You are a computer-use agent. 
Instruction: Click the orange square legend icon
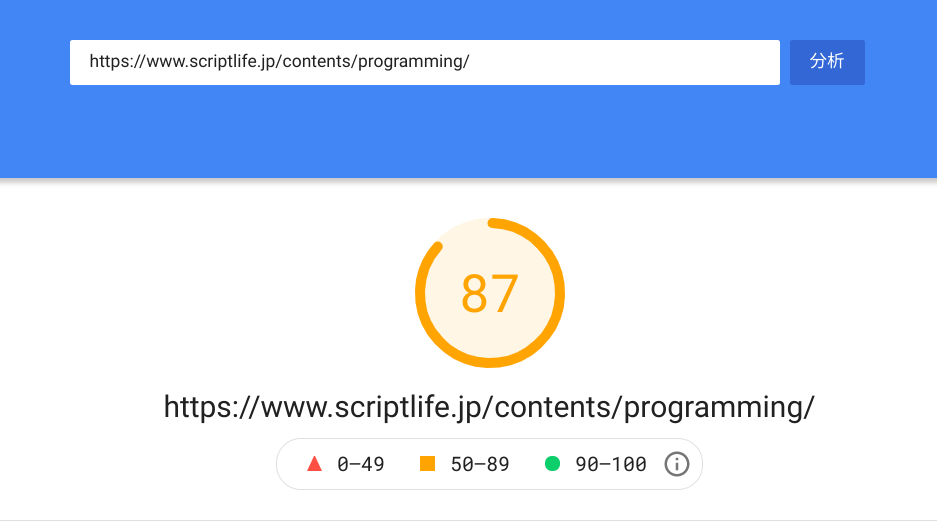(428, 464)
